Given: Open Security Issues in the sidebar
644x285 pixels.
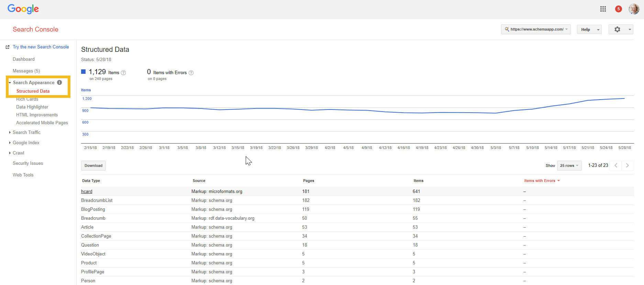Looking at the screenshot, I should point(28,163).
